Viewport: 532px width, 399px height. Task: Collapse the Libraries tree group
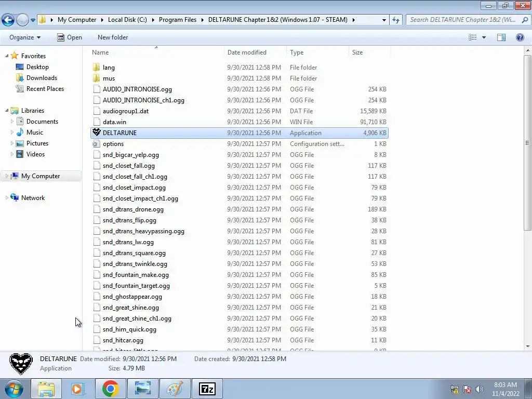pyautogui.click(x=7, y=110)
